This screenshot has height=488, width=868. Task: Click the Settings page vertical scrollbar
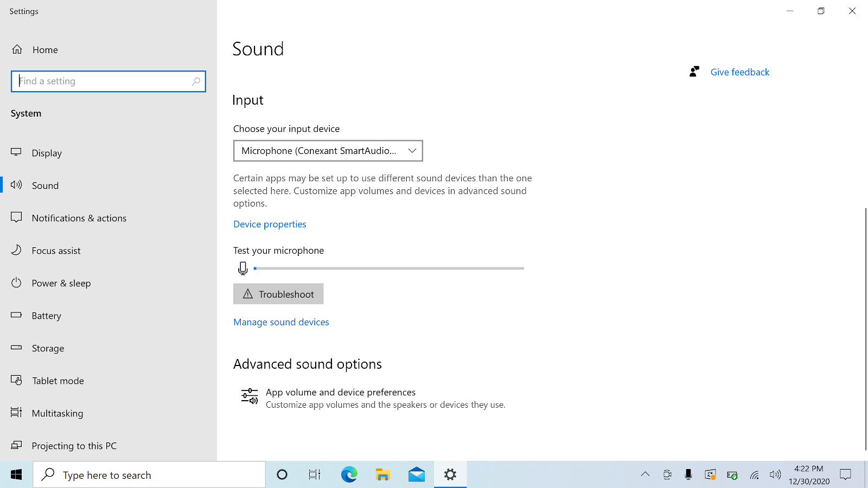865,329
